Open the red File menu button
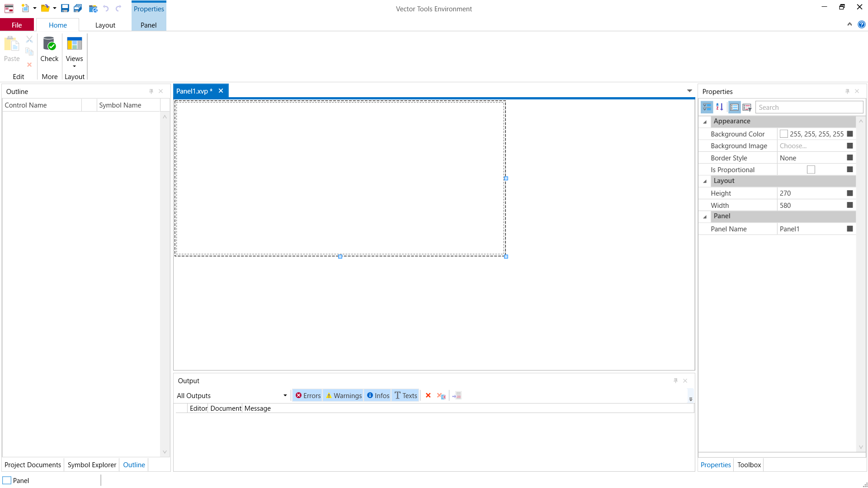This screenshot has height=488, width=868. click(x=17, y=25)
